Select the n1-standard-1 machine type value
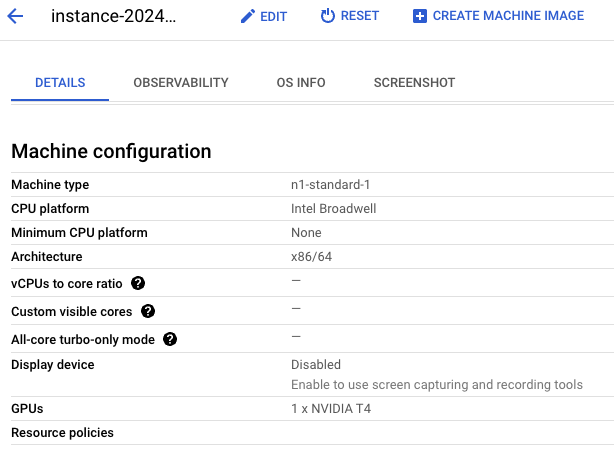This screenshot has height=455, width=614. (x=330, y=184)
